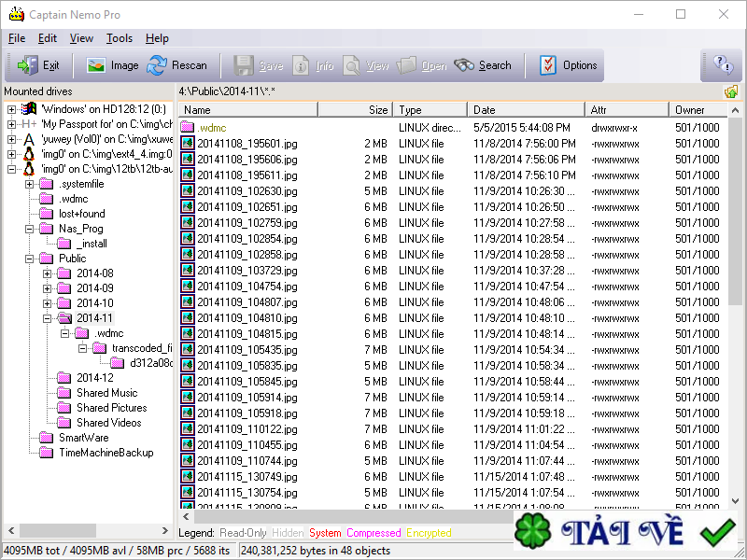Click the folder-up icon beside the path bar
747x560 pixels.
pyautogui.click(x=730, y=91)
